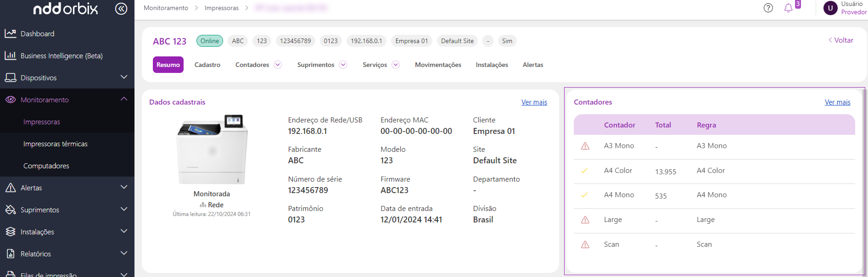Open Dashboard from the sidebar
The image size is (868, 277).
[37, 34]
